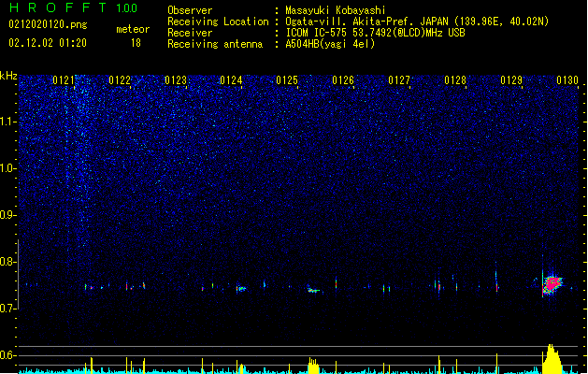Click the 0.7 frequency axis label
The width and height of the screenshot is (588, 374).
[x=8, y=309]
